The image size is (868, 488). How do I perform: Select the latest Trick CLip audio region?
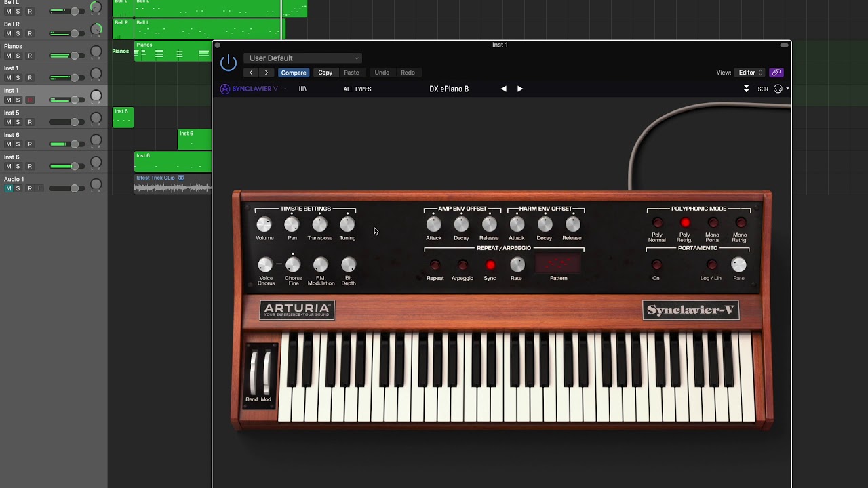pos(173,184)
